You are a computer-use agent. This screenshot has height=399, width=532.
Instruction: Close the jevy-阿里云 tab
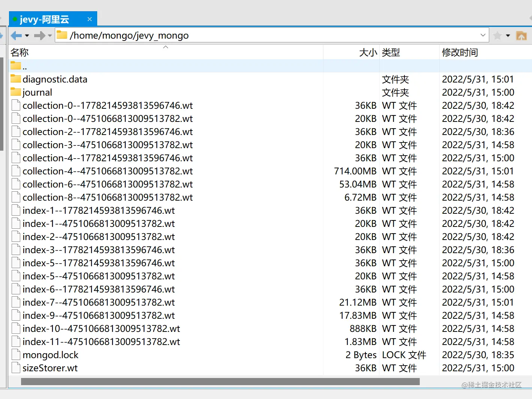pos(90,19)
